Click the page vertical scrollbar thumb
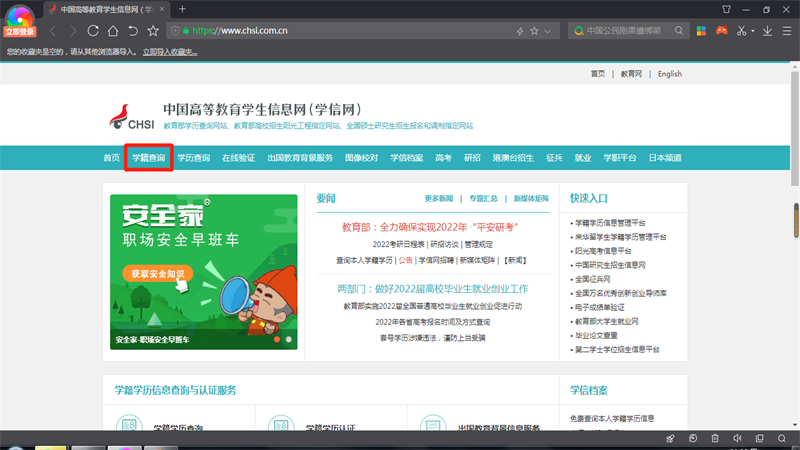The image size is (800, 450). [795, 129]
